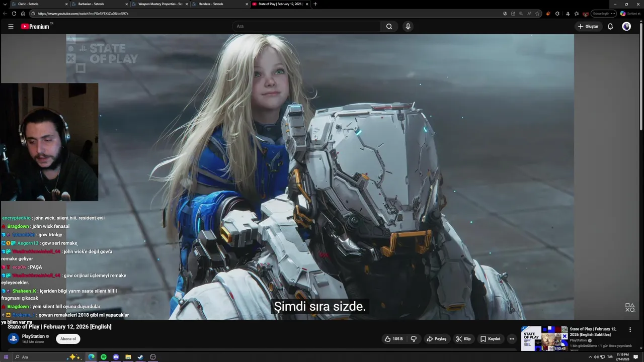
Task: Click the Oluştur create button
Action: tap(588, 27)
